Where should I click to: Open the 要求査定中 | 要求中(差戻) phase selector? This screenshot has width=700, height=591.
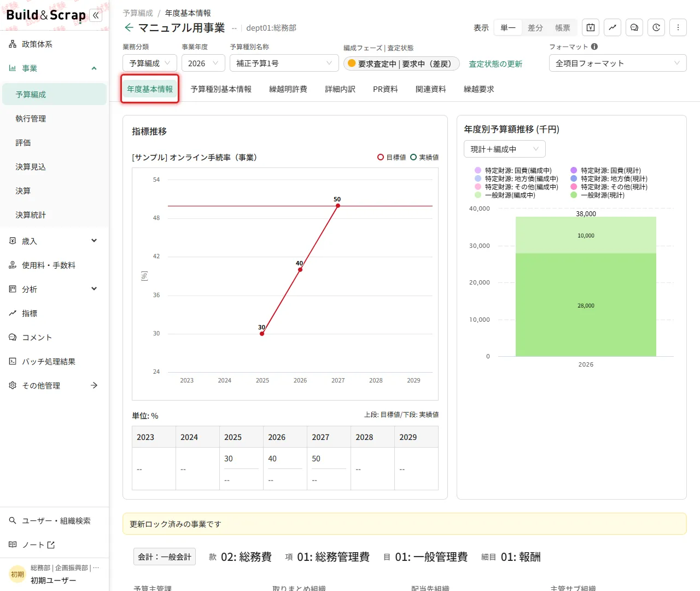[401, 64]
